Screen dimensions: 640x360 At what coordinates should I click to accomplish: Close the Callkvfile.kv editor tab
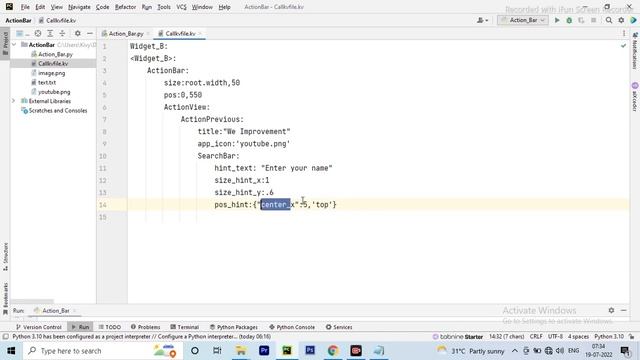coord(200,33)
